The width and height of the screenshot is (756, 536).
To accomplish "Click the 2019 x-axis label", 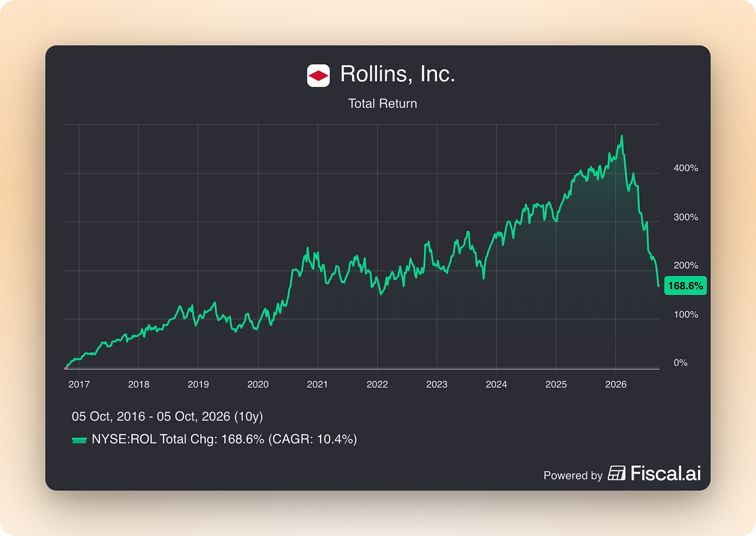I will point(198,384).
